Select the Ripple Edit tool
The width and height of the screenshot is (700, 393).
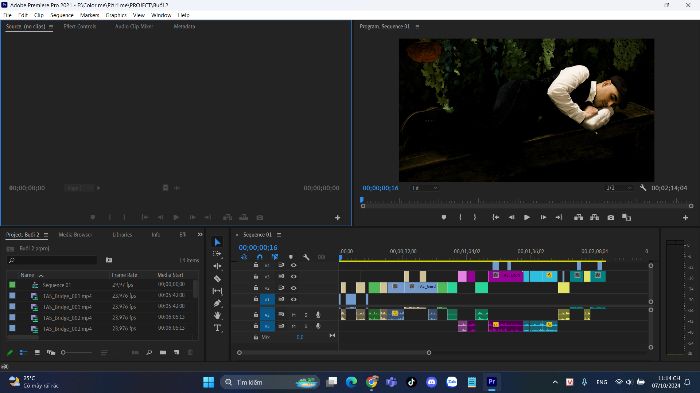click(217, 266)
